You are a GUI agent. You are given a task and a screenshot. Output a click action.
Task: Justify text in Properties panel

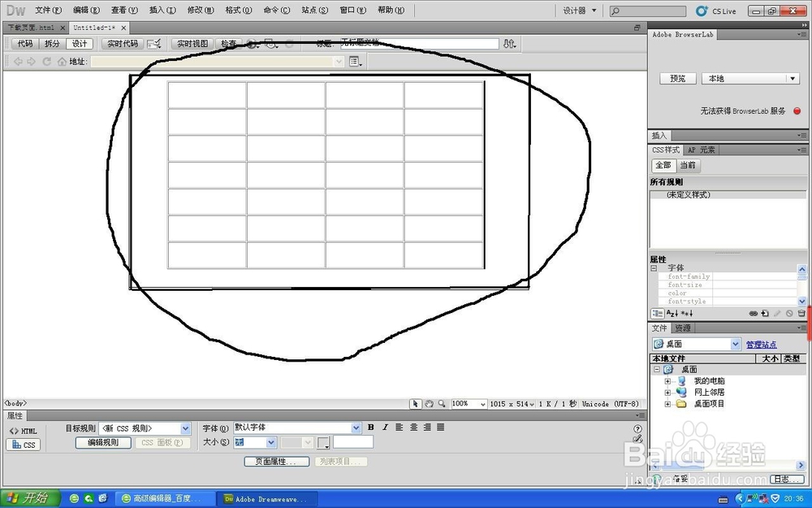tap(440, 428)
